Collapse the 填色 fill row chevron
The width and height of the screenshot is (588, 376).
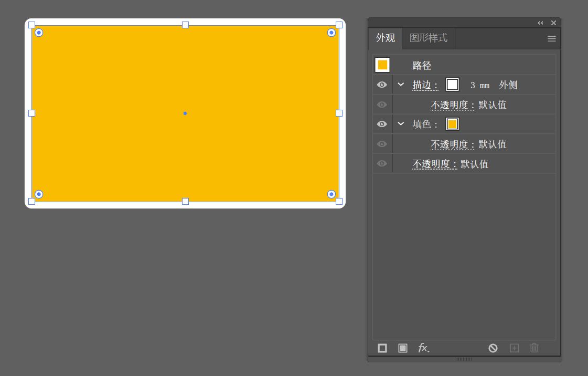click(401, 124)
